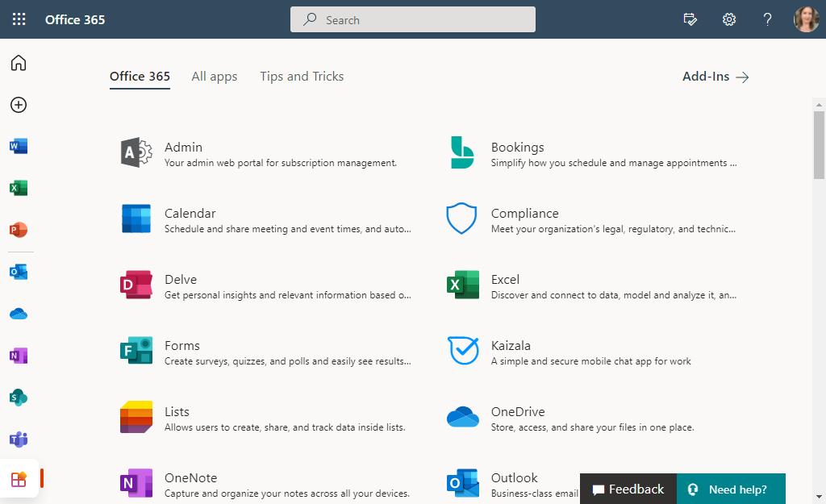The height and width of the screenshot is (504, 826).
Task: Go to Home in the sidebar
Action: pos(19,63)
